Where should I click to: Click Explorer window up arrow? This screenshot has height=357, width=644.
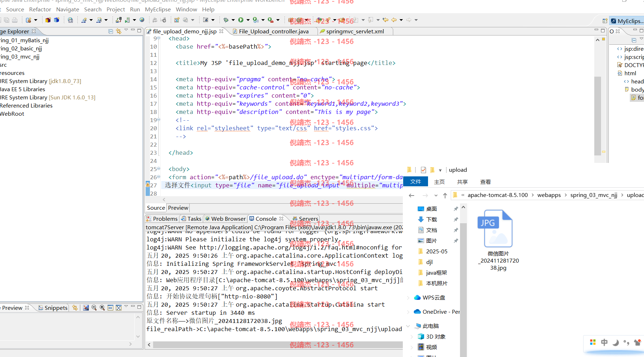click(x=445, y=195)
